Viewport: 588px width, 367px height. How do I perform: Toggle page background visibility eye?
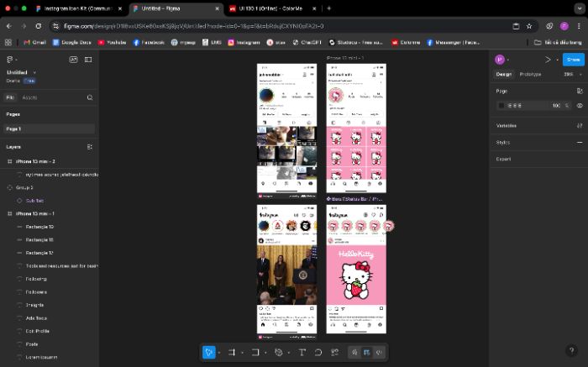tap(580, 106)
